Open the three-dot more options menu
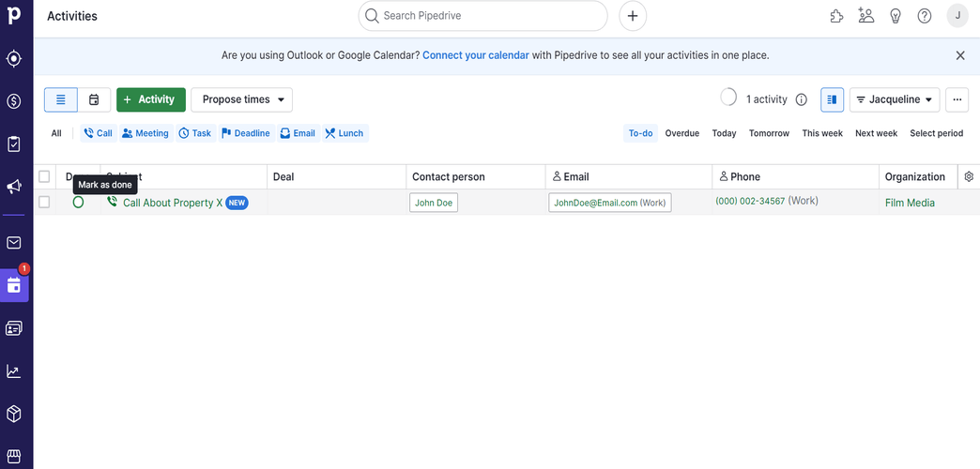Image resolution: width=980 pixels, height=469 pixels. coord(957,100)
